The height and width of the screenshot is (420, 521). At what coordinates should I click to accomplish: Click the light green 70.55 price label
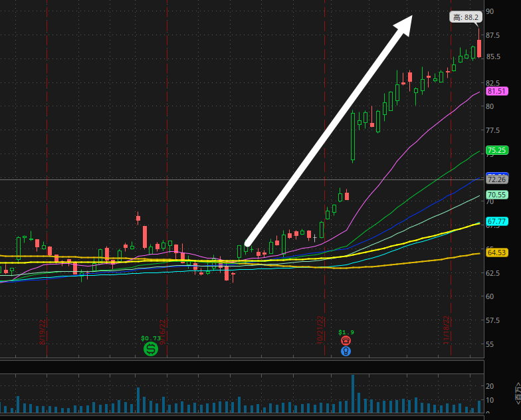coord(497,195)
